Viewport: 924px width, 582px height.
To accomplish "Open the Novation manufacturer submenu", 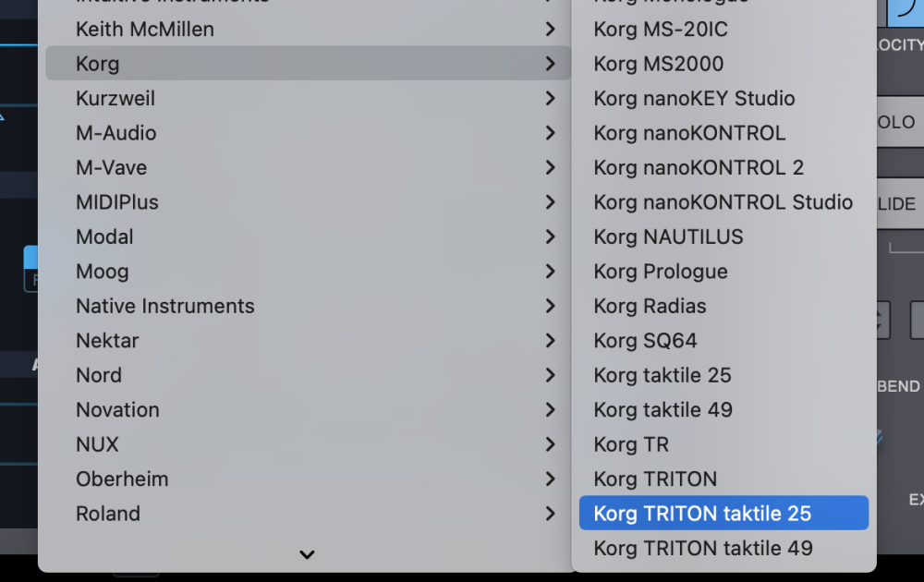I will click(x=117, y=410).
